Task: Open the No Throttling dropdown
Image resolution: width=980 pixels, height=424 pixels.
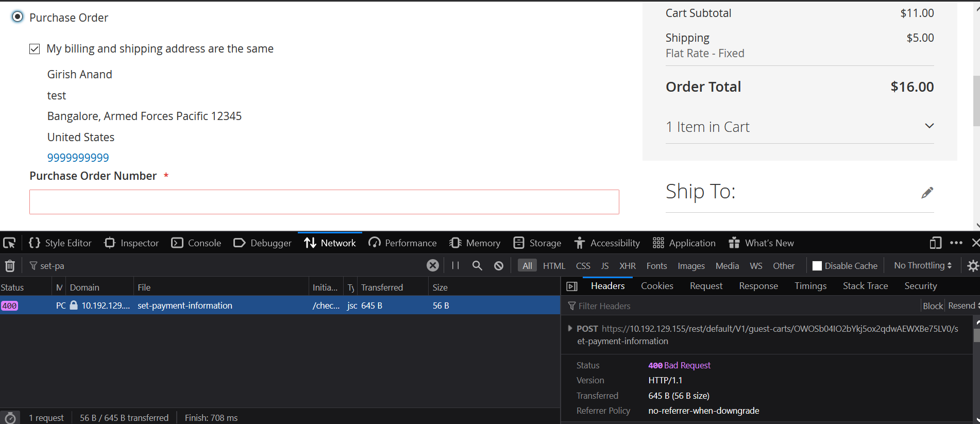Action: (923, 265)
